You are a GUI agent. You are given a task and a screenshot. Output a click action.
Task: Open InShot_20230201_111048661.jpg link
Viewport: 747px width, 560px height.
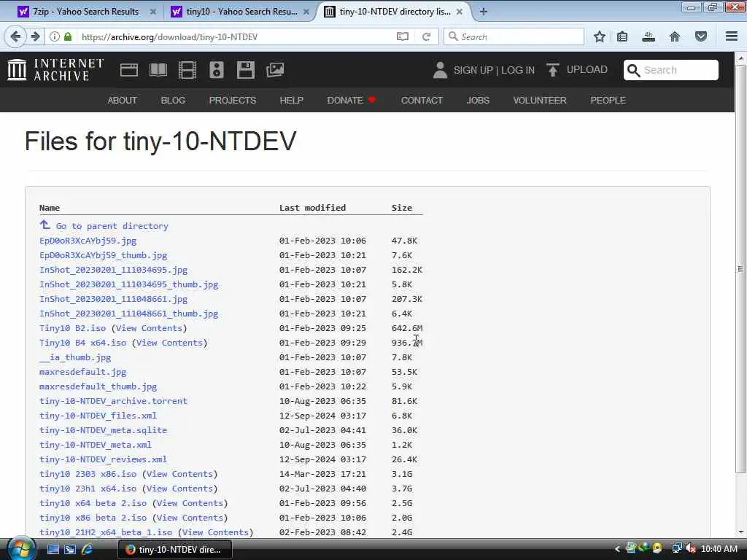pos(113,299)
